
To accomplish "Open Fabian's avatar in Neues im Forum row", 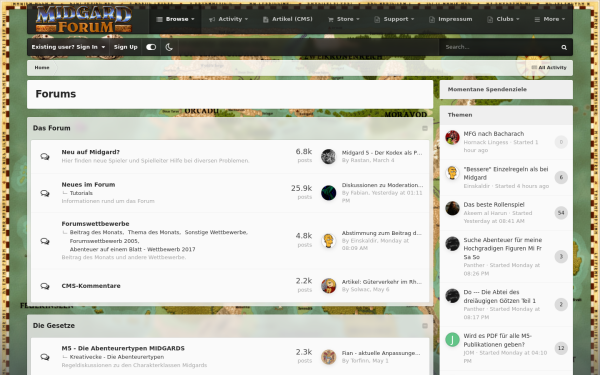I will click(328, 193).
